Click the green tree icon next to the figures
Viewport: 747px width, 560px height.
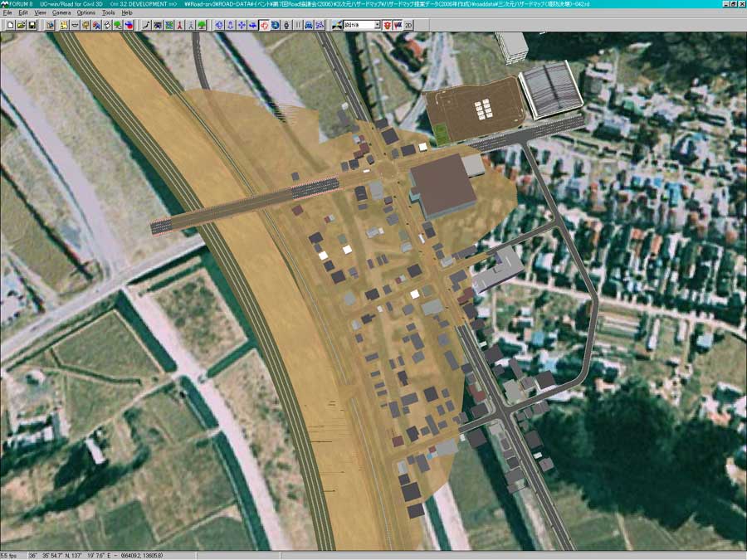[202, 25]
